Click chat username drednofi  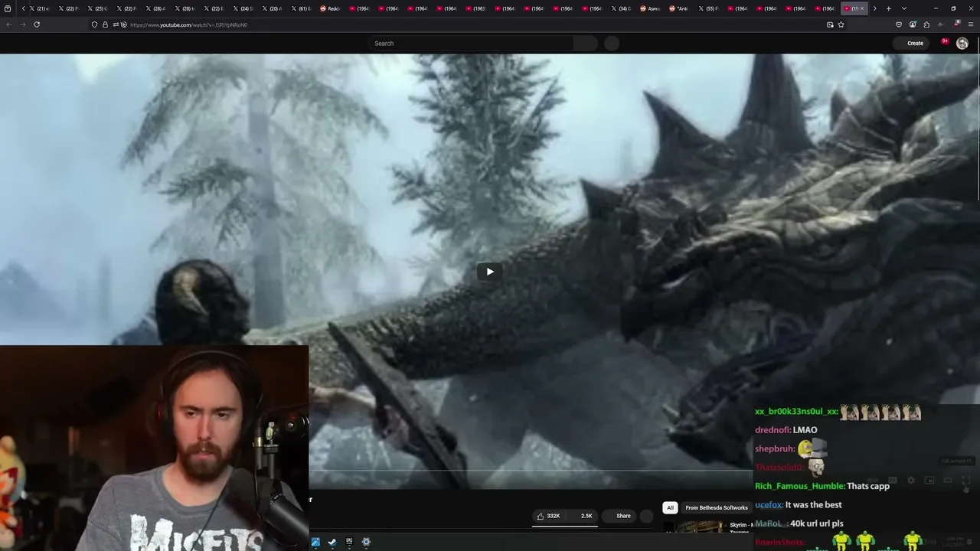pyautogui.click(x=773, y=430)
